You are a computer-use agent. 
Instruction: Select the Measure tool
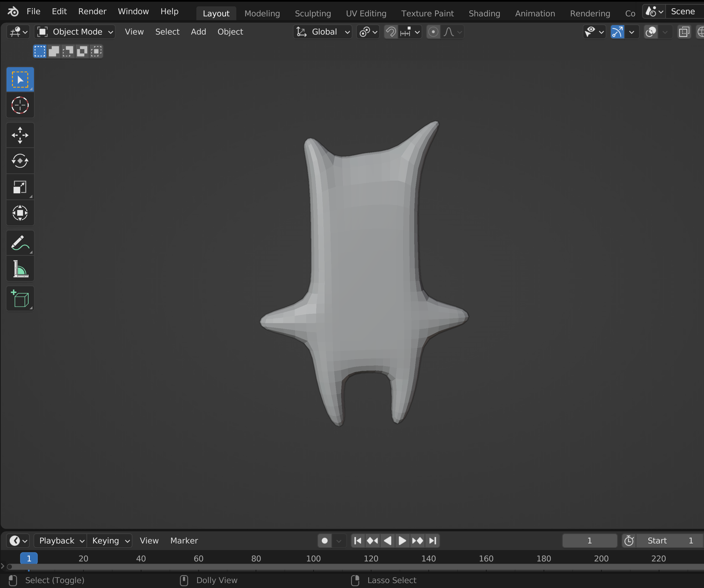(20, 269)
